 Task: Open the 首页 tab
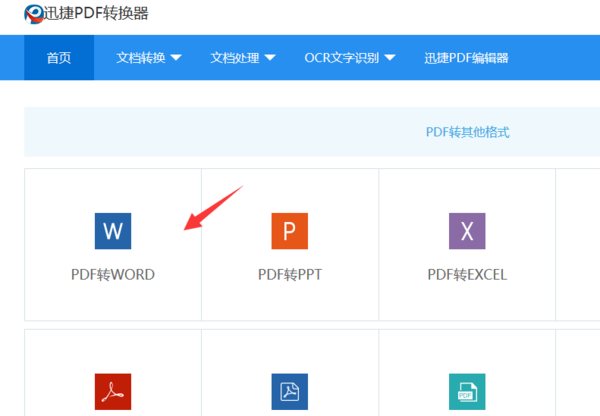59,58
